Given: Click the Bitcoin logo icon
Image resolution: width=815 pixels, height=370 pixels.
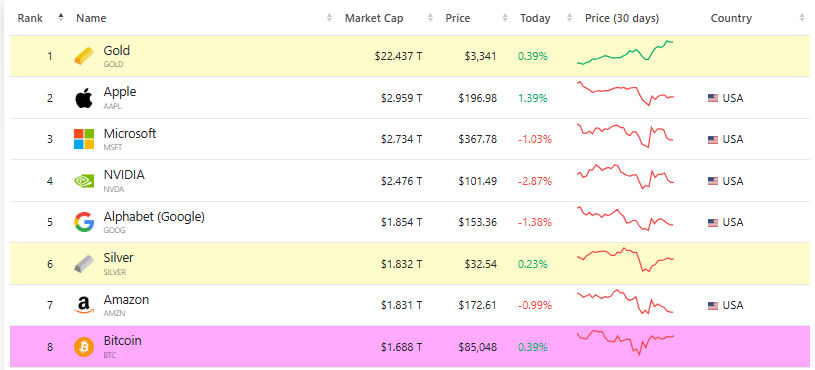Looking at the screenshot, I should point(84,347).
